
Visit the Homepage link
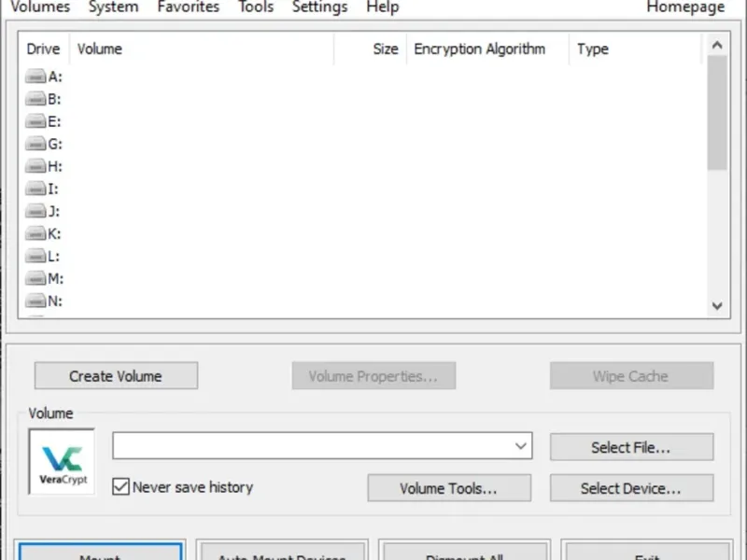pyautogui.click(x=685, y=7)
